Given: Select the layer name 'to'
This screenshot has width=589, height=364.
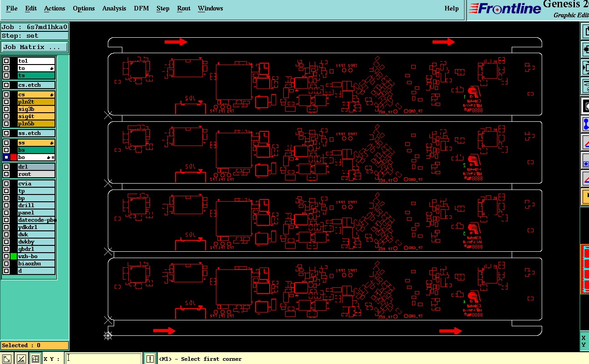Looking at the screenshot, I should 36,68.
